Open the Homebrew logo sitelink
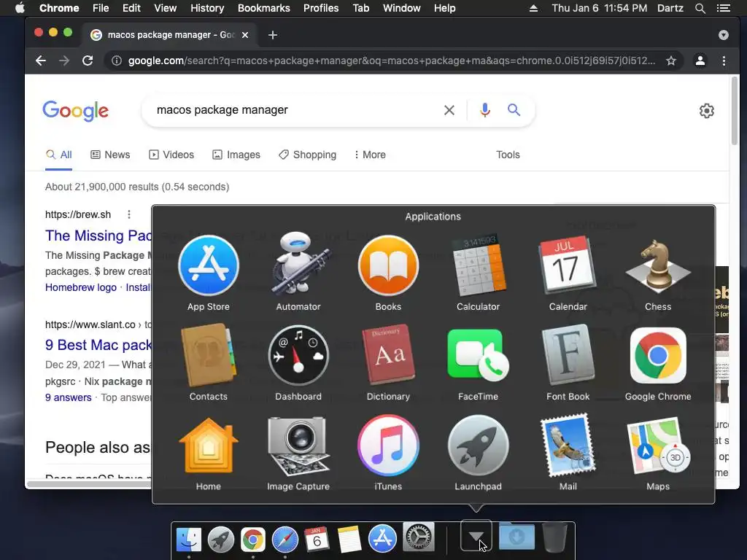 coord(81,287)
